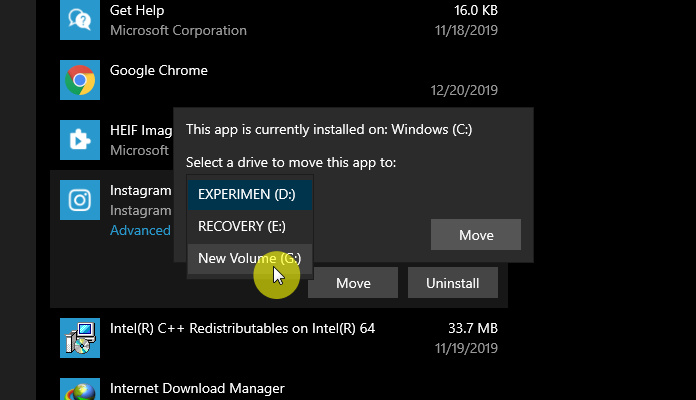Click the Instagram app title text
The width and height of the screenshot is (696, 400).
[140, 190]
